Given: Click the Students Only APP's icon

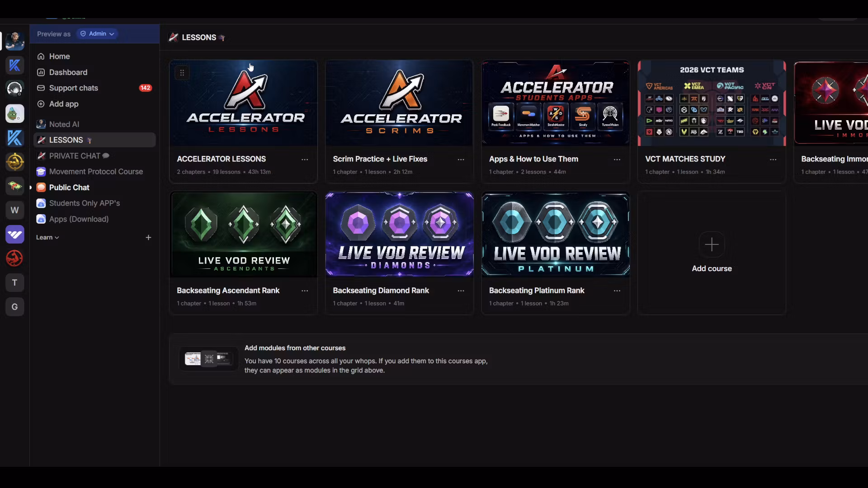Looking at the screenshot, I should 41,203.
